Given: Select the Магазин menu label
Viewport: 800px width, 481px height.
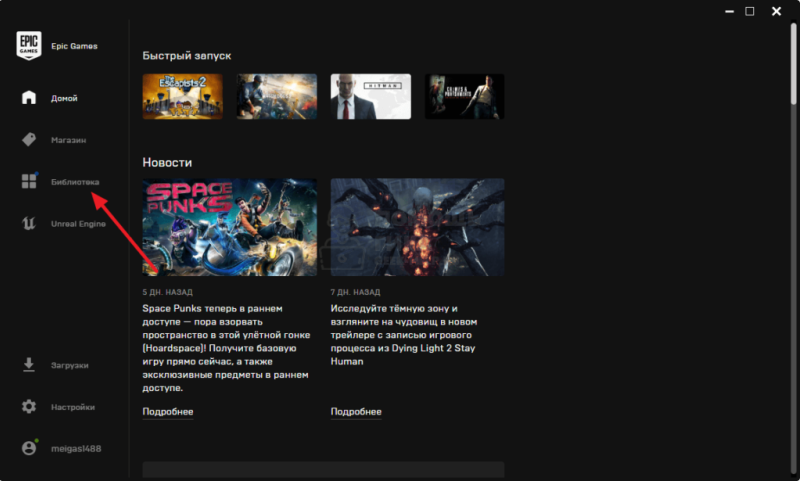Looking at the screenshot, I should pos(68,140).
